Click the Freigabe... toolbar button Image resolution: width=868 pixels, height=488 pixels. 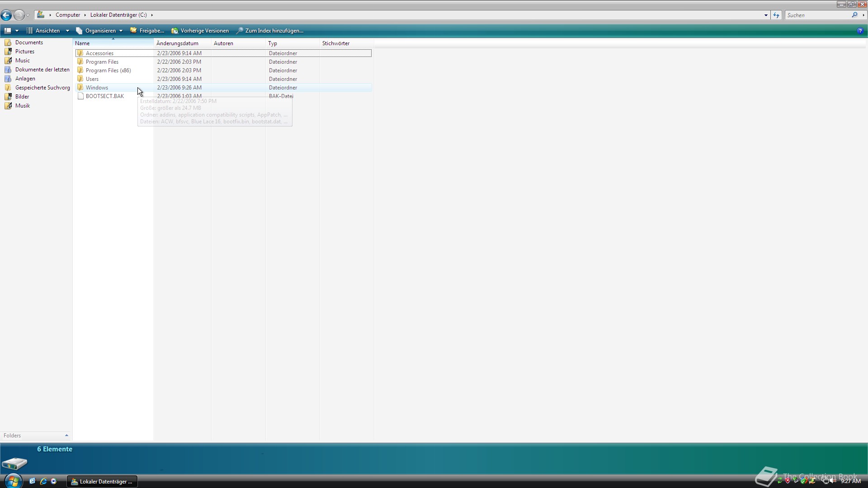pos(147,31)
